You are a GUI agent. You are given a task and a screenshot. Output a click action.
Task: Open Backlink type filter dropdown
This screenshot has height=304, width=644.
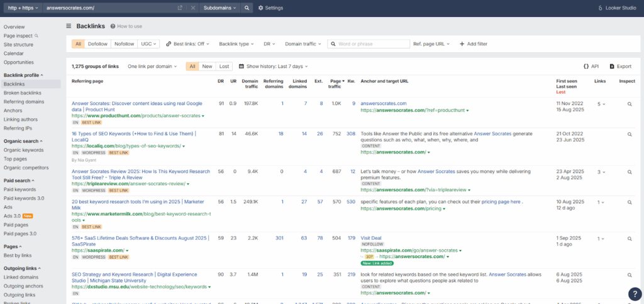point(236,44)
